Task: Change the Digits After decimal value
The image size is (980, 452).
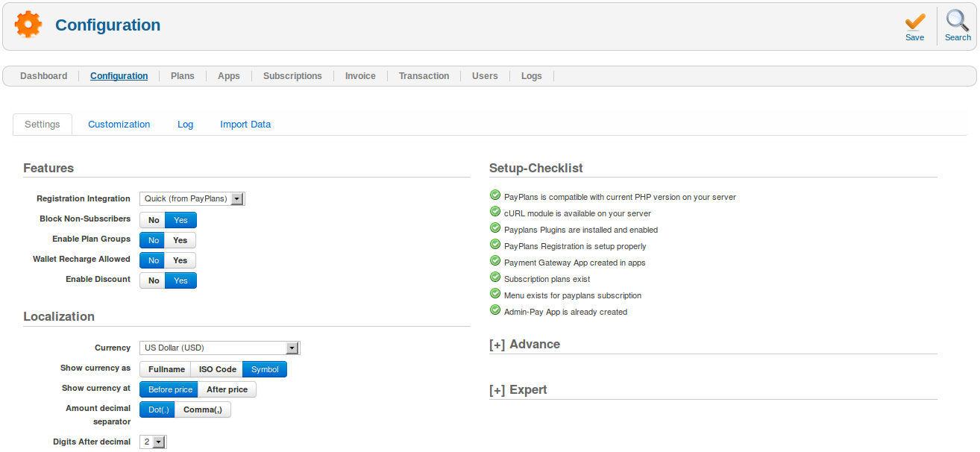Action: click(x=152, y=442)
